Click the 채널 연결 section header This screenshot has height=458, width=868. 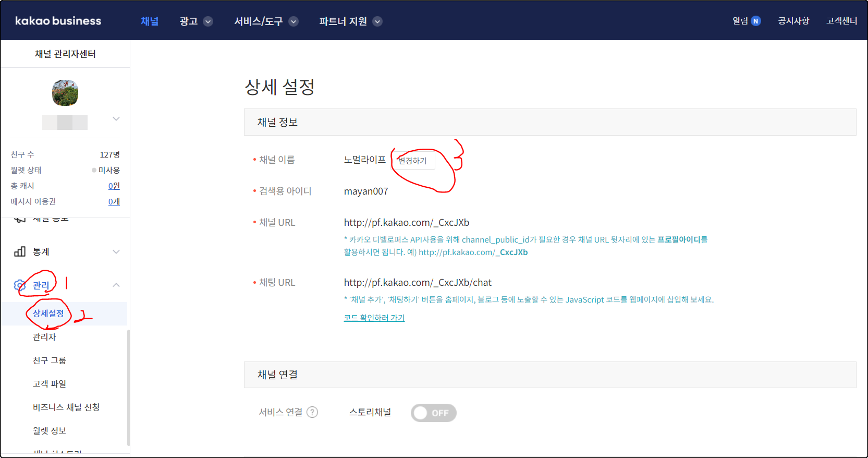click(550, 375)
